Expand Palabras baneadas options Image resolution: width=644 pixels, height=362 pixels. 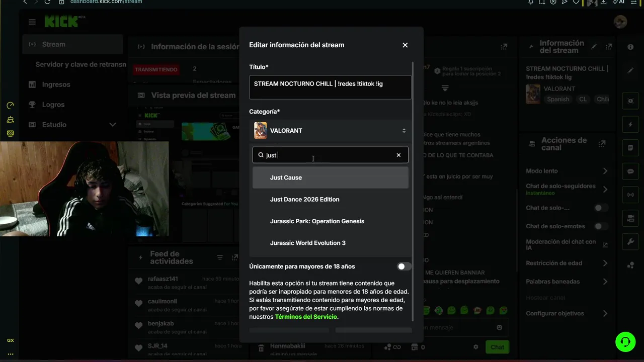[605, 282]
